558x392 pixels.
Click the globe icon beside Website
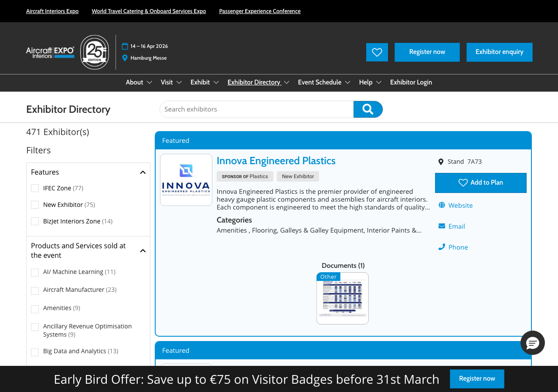pos(442,205)
